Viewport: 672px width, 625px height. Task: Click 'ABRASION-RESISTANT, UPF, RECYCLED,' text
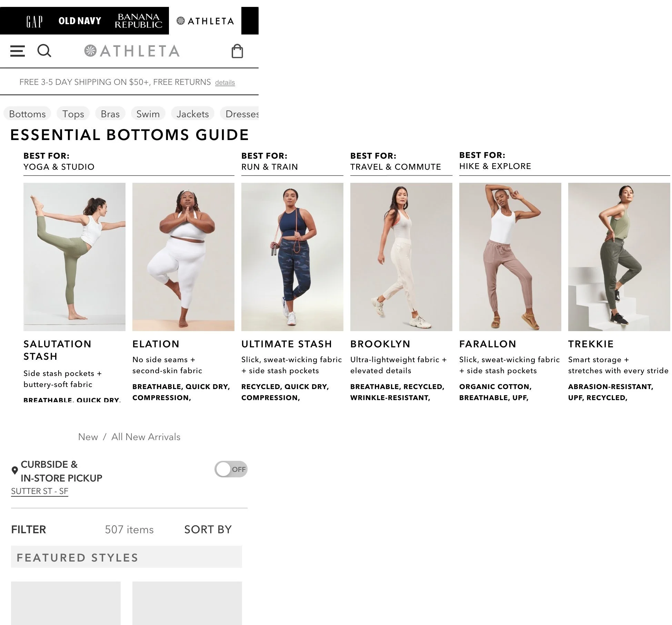(x=611, y=392)
